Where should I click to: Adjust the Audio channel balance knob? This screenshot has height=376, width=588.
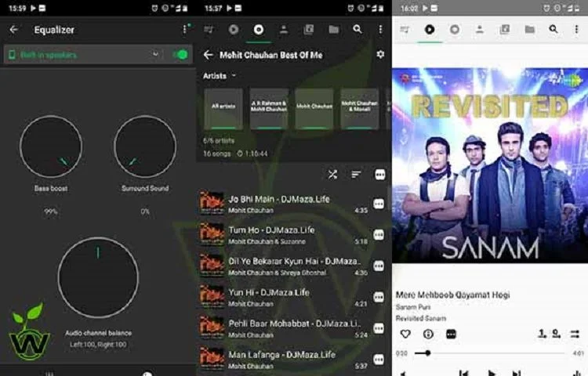pyautogui.click(x=98, y=277)
